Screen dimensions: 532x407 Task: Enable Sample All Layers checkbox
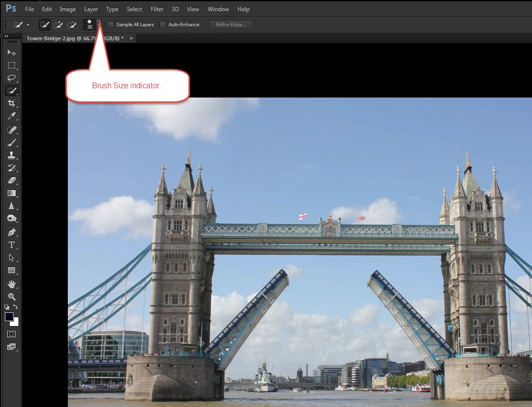click(111, 24)
